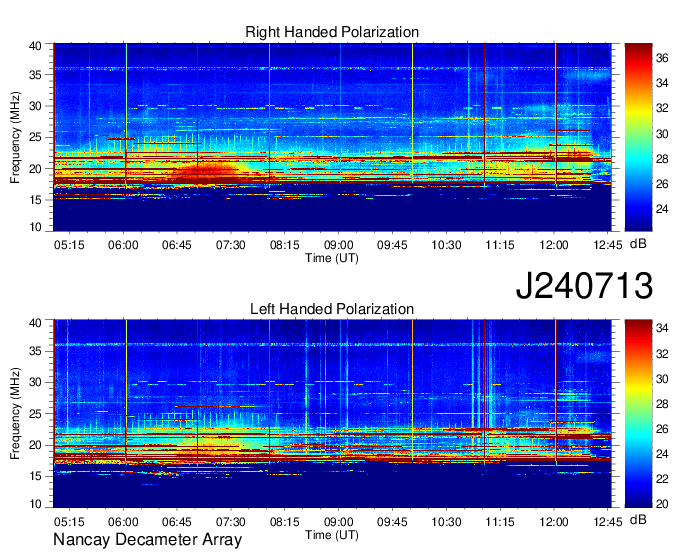Click the 'Frequency (MHz)' label of top plot
The height and width of the screenshot is (552, 680).
15,137
